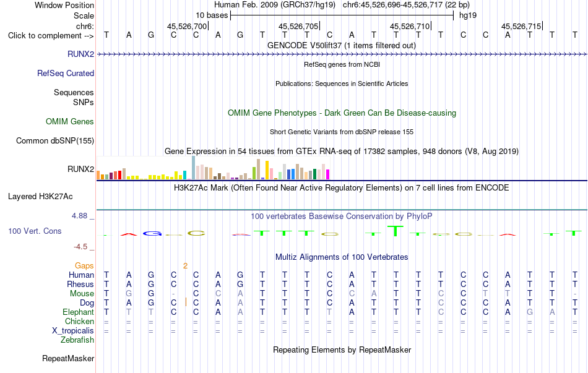588x373 pixels.
Task: Open the RefSeq Curated track label
Action: click(x=65, y=73)
